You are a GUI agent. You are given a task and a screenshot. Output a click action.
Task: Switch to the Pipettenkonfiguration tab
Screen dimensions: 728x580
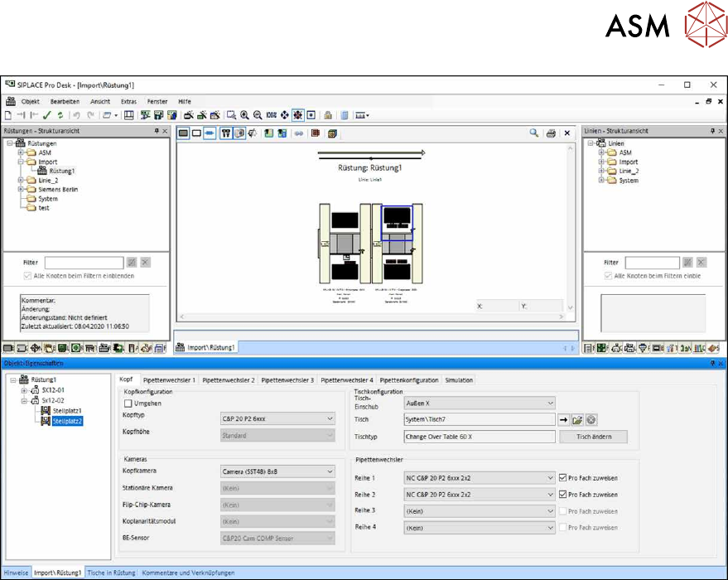tap(409, 380)
